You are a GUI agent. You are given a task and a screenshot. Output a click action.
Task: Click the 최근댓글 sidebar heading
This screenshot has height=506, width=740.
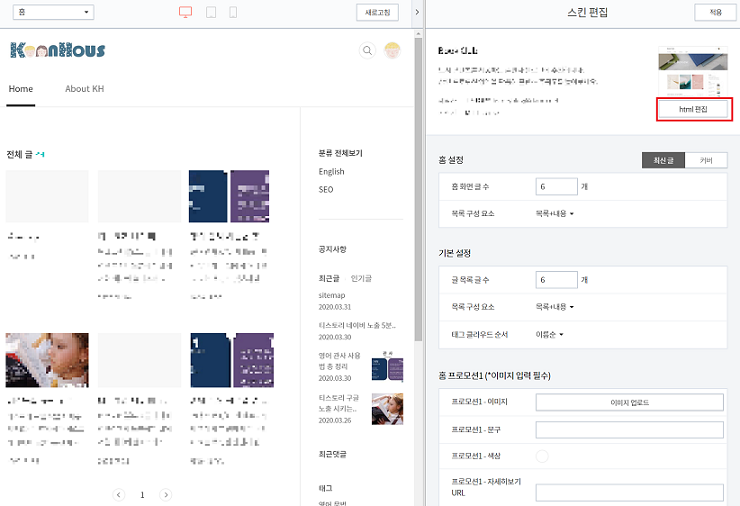[x=332, y=454]
